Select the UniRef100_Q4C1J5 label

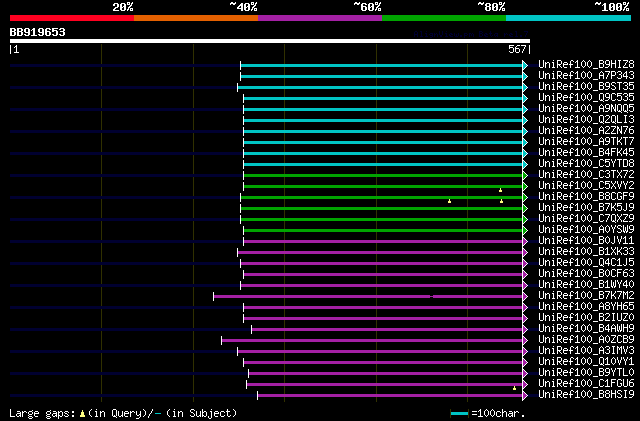pos(586,263)
